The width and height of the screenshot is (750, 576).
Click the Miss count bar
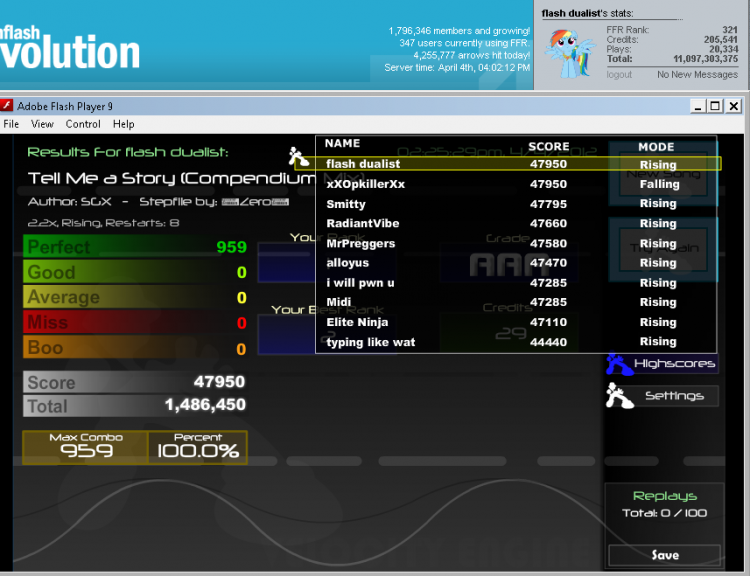(x=135, y=323)
